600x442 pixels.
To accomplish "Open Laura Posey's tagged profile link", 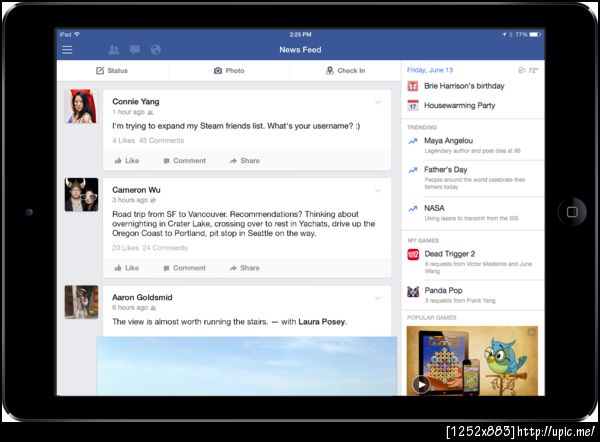I will [321, 322].
